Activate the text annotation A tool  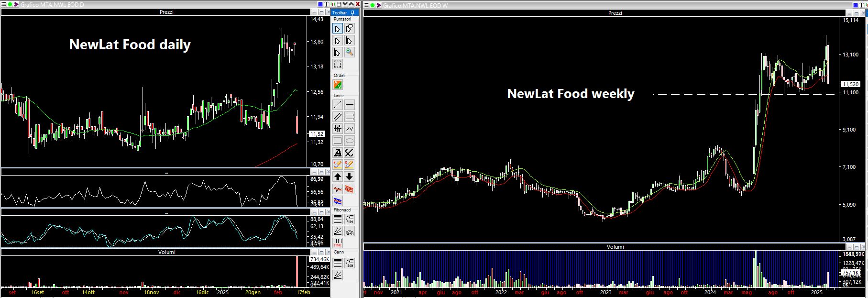338,153
